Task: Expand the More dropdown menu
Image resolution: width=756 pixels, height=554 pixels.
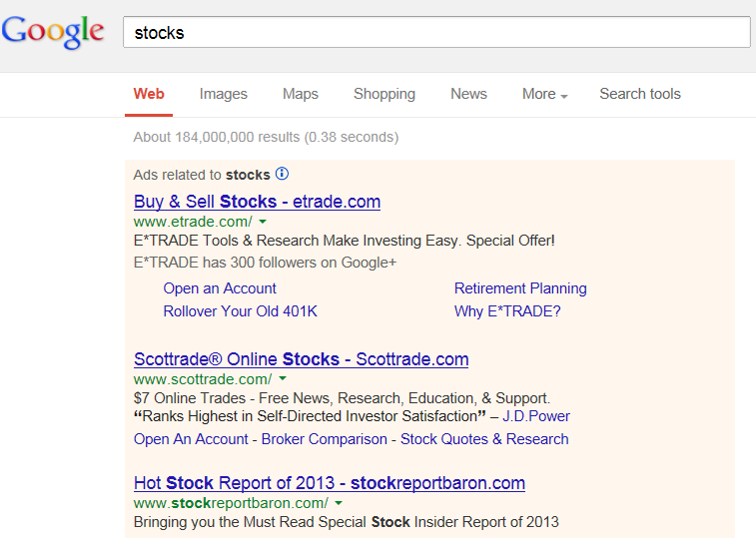Action: click(x=545, y=94)
